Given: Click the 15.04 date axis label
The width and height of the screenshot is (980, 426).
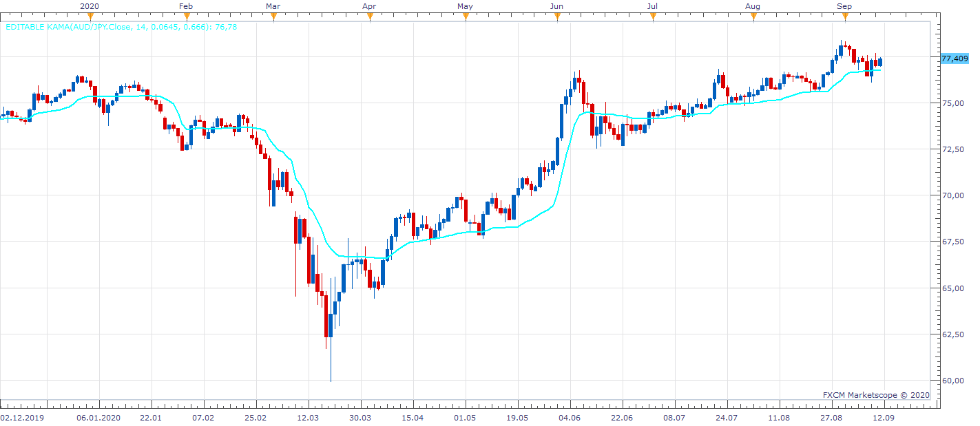Looking at the screenshot, I should (413, 417).
